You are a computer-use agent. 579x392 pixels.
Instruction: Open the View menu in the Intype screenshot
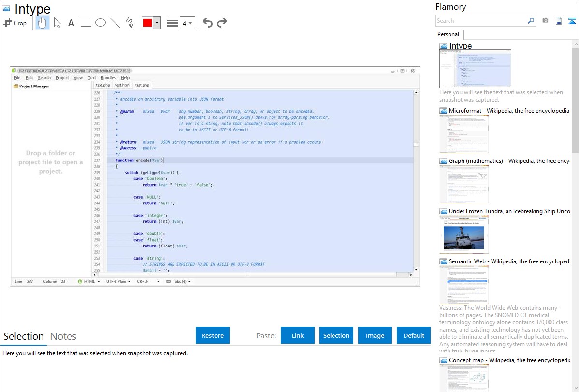[x=78, y=78]
